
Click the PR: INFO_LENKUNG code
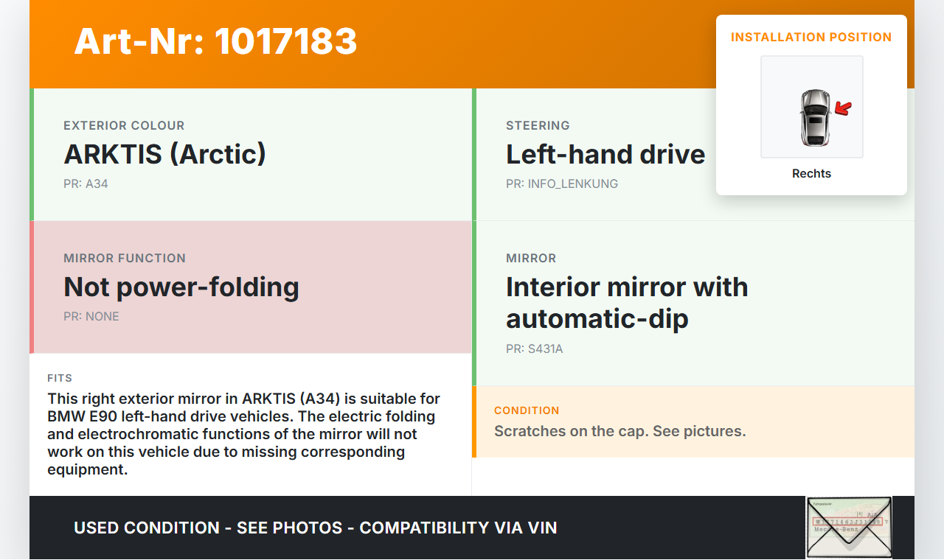pyautogui.click(x=562, y=183)
